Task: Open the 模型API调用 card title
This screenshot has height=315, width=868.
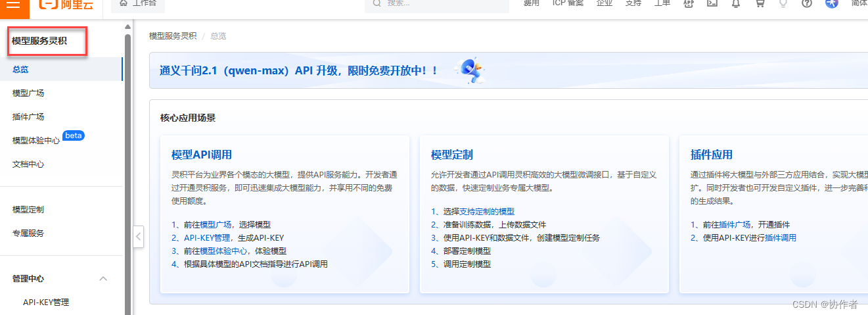Action: [x=202, y=155]
